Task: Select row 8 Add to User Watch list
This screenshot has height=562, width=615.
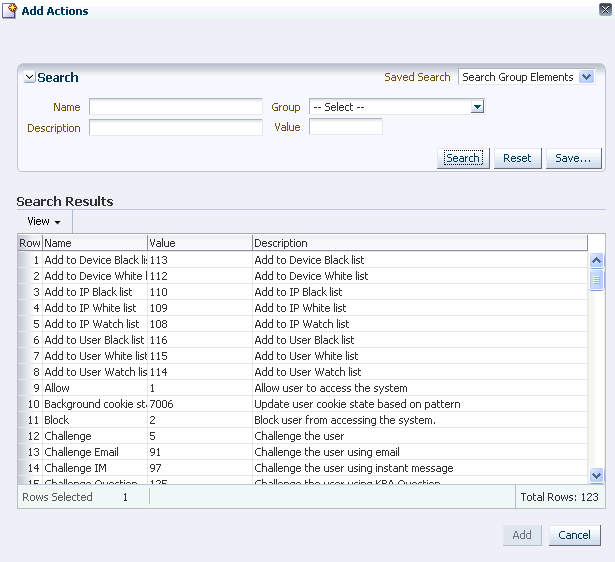Action: [302, 372]
